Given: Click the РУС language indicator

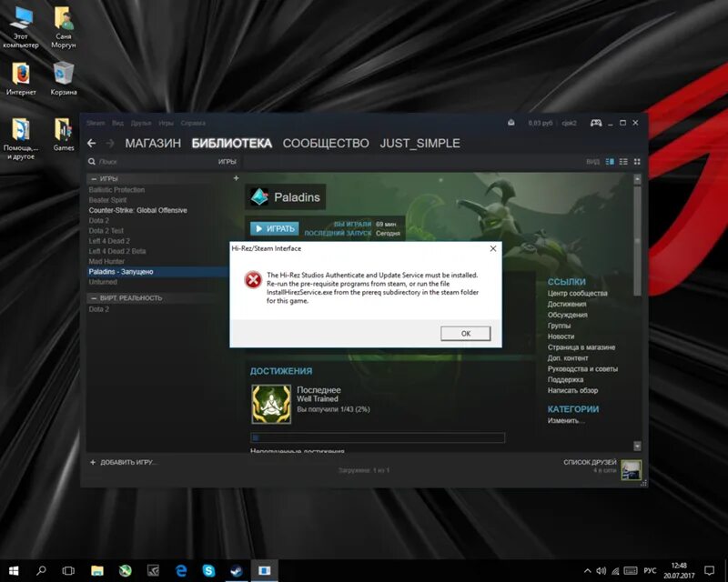Looking at the screenshot, I should pyautogui.click(x=650, y=571).
